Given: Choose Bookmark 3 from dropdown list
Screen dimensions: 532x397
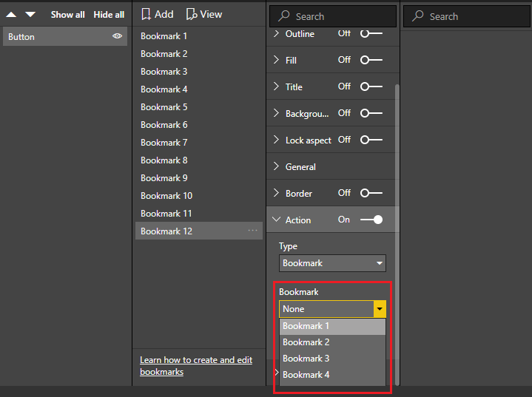Looking at the screenshot, I should [332, 359].
